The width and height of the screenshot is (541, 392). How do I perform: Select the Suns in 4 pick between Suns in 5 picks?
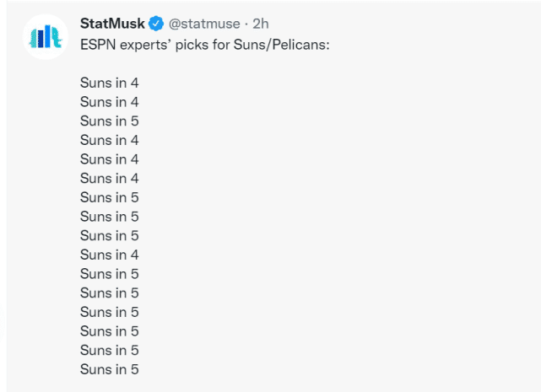point(110,255)
